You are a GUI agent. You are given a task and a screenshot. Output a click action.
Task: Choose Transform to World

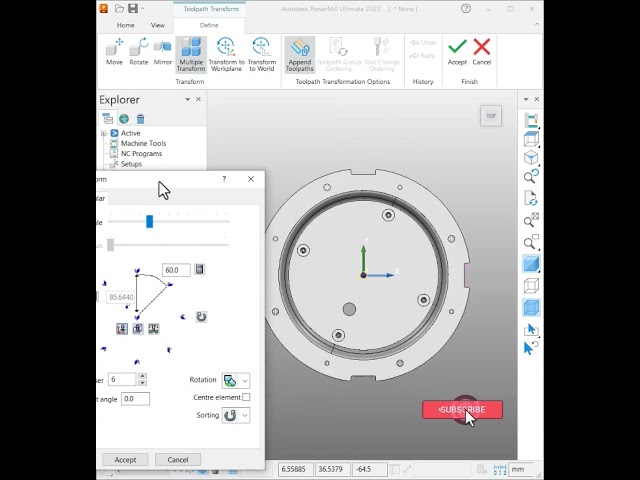click(x=262, y=55)
